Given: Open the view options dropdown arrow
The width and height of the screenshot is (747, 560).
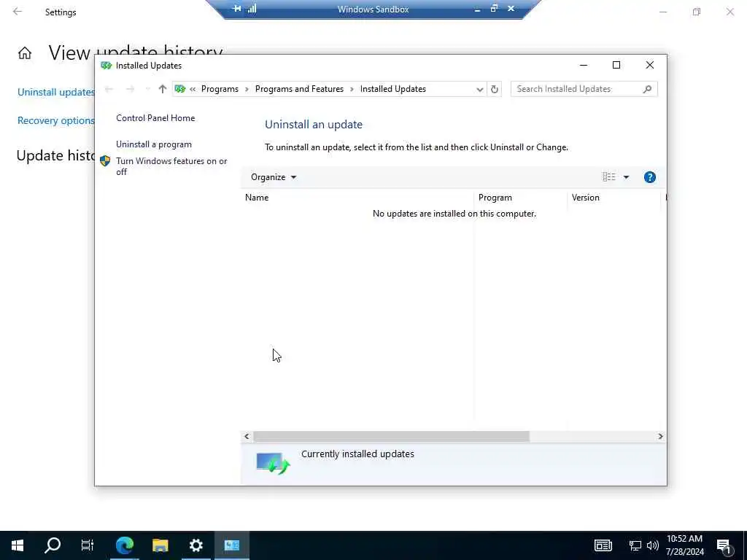Looking at the screenshot, I should pyautogui.click(x=626, y=177).
